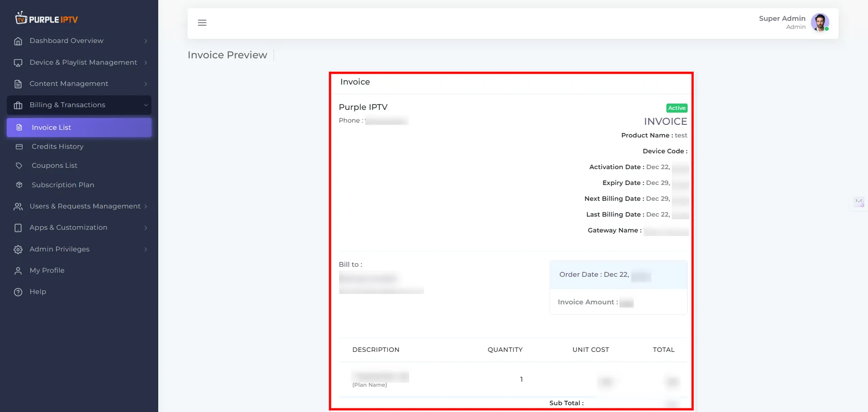Open My Profile page
The width and height of the screenshot is (868, 412).
pyautogui.click(x=79, y=270)
